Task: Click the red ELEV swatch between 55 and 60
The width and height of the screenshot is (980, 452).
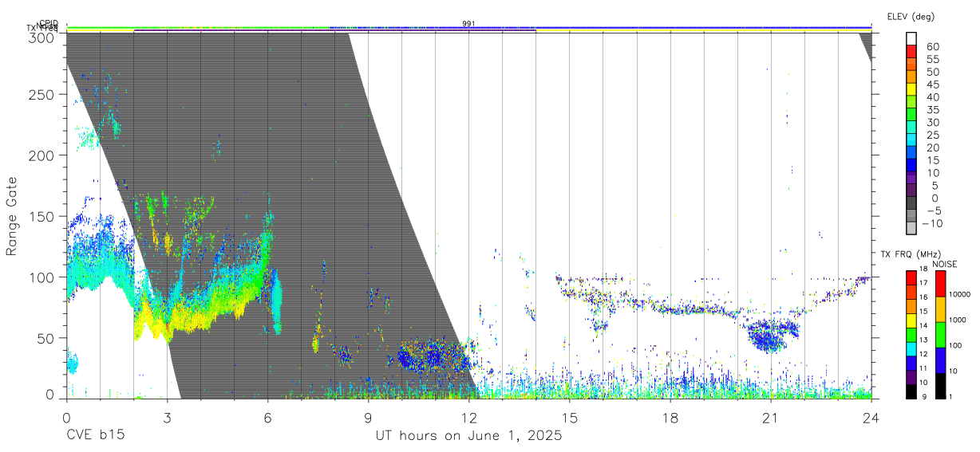Action: (911, 51)
